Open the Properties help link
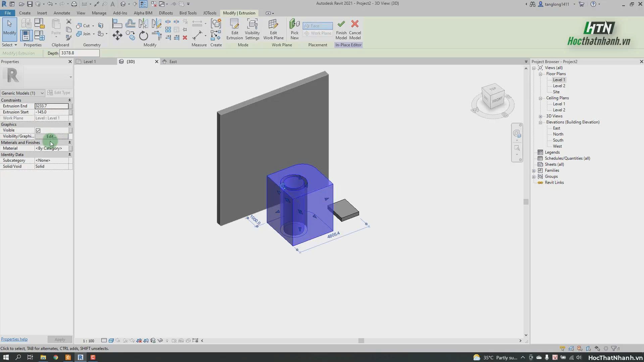This screenshot has width=644, height=362. (x=14, y=339)
